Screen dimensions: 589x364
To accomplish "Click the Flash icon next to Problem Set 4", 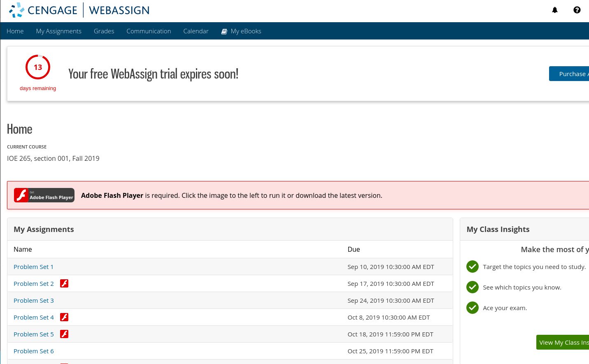I will coord(64,317).
